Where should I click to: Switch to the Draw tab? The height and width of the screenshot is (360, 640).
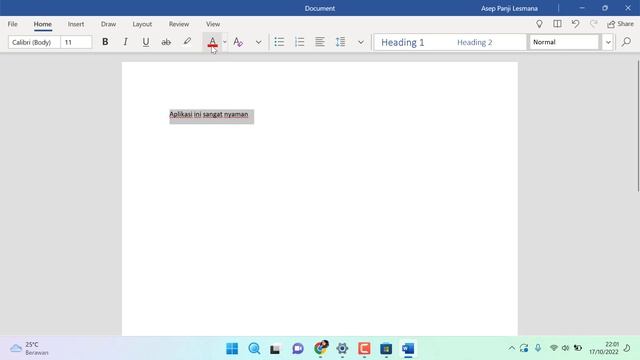point(109,24)
